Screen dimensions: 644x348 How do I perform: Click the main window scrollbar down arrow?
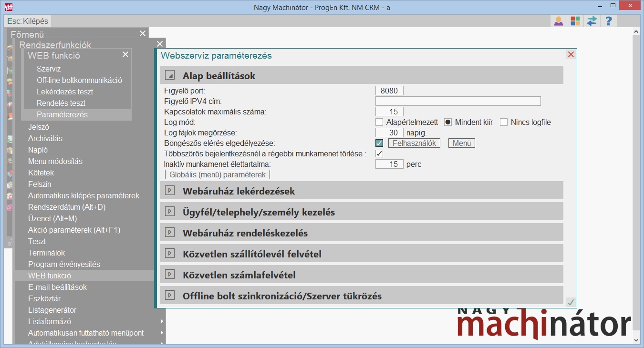(636, 339)
